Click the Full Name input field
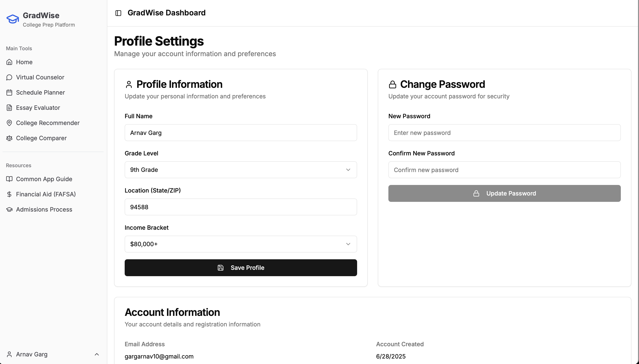Screen dimensions: 639x364 [240, 133]
